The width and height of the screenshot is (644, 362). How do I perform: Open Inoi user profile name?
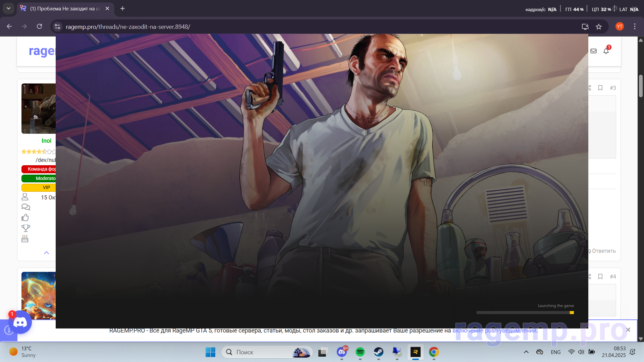pyautogui.click(x=46, y=141)
